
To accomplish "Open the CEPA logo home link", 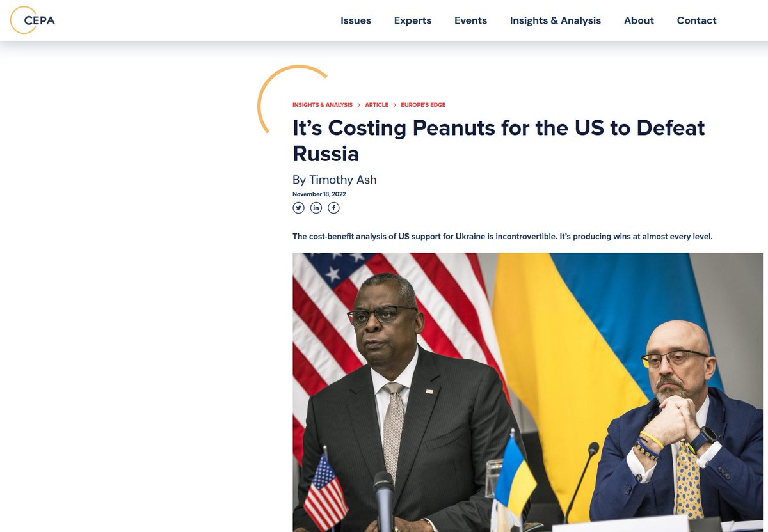I will click(33, 20).
